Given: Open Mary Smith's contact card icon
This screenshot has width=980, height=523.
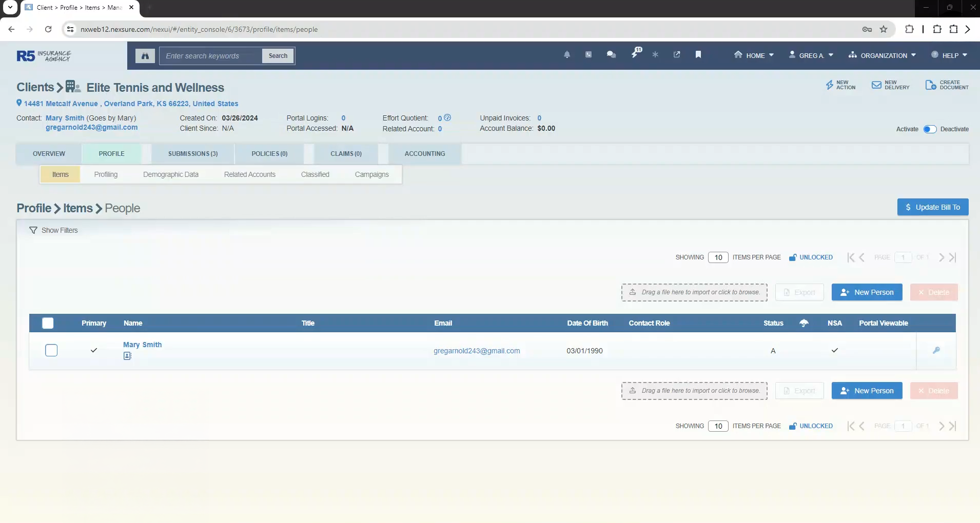Looking at the screenshot, I should click(x=127, y=356).
